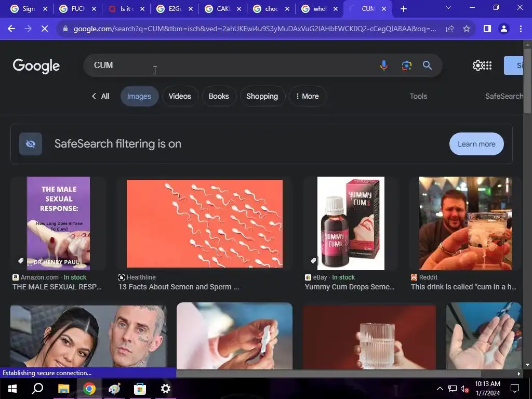Go back to the previous page

coord(11,29)
